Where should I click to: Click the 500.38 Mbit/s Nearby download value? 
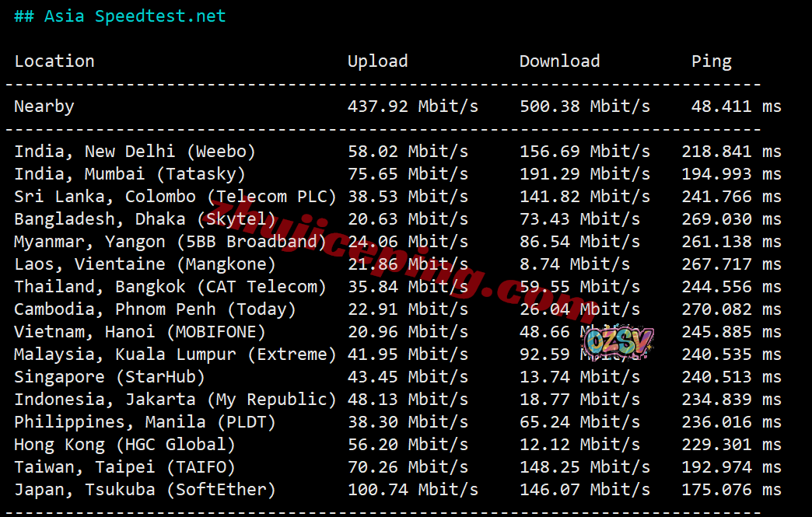[x=584, y=107]
